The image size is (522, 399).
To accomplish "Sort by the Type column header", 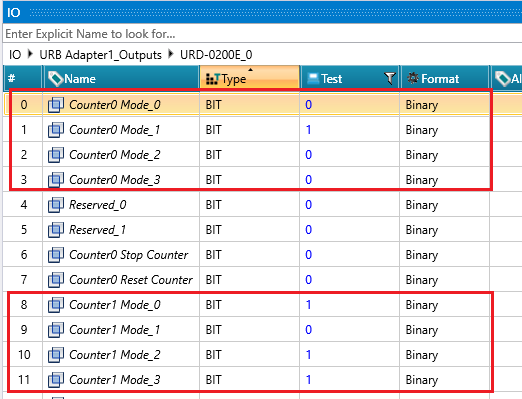I will [250, 79].
